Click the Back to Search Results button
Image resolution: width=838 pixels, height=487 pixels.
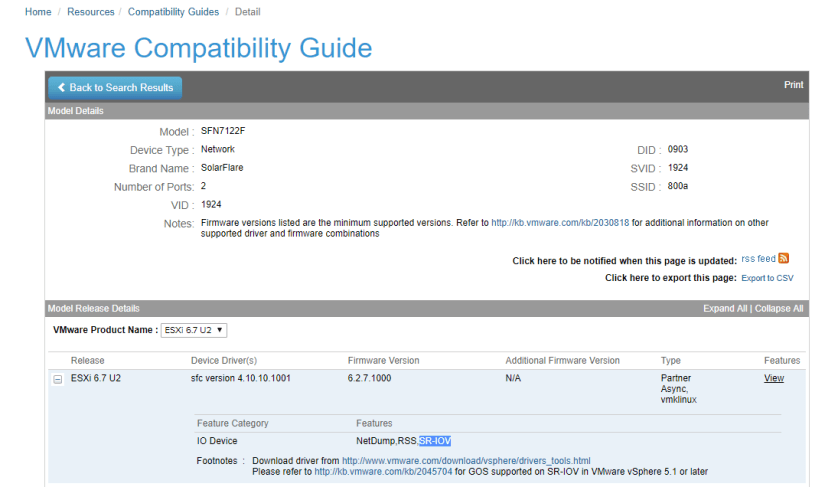click(115, 88)
